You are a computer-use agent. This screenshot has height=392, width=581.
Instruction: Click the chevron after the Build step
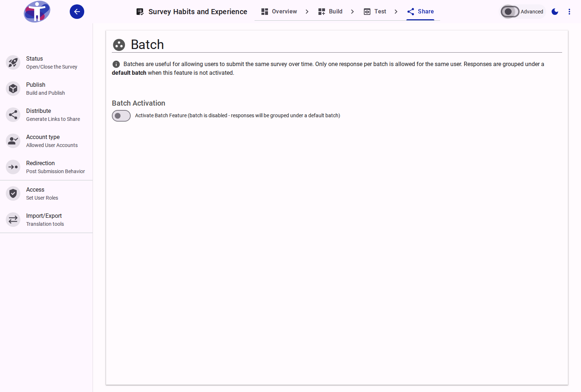pyautogui.click(x=352, y=12)
